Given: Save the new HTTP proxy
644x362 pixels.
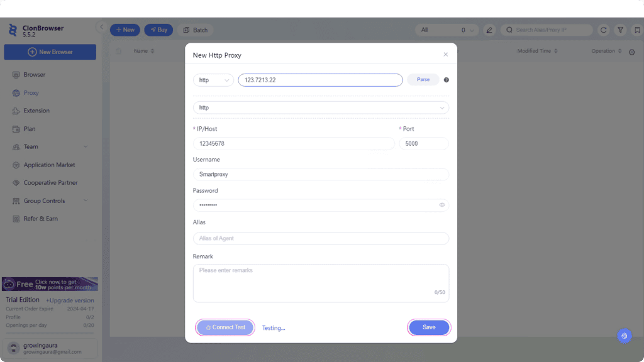Looking at the screenshot, I should (429, 327).
